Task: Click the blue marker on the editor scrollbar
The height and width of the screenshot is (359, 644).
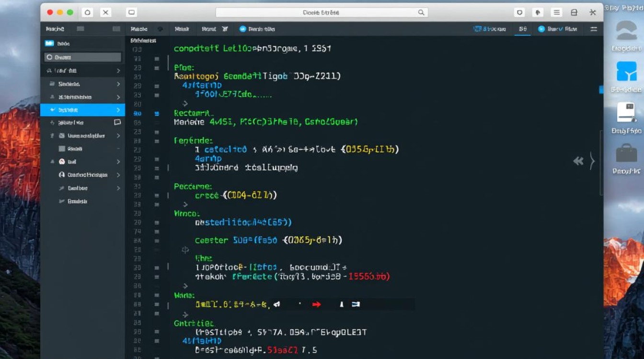Action: coord(601,90)
